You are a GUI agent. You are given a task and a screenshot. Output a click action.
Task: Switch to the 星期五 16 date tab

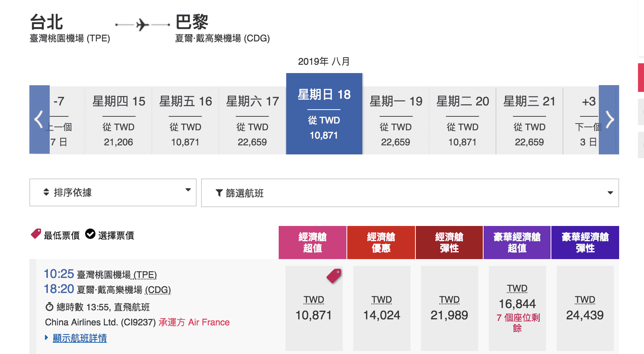[185, 121]
